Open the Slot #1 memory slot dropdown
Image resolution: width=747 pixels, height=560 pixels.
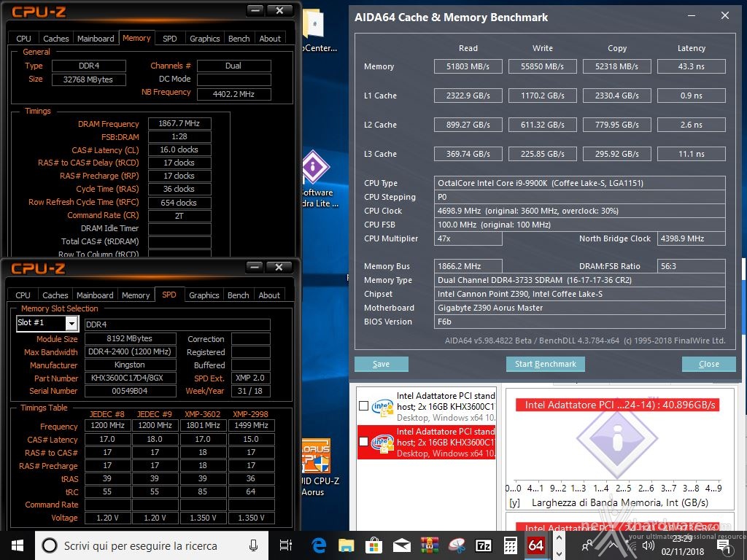point(71,324)
